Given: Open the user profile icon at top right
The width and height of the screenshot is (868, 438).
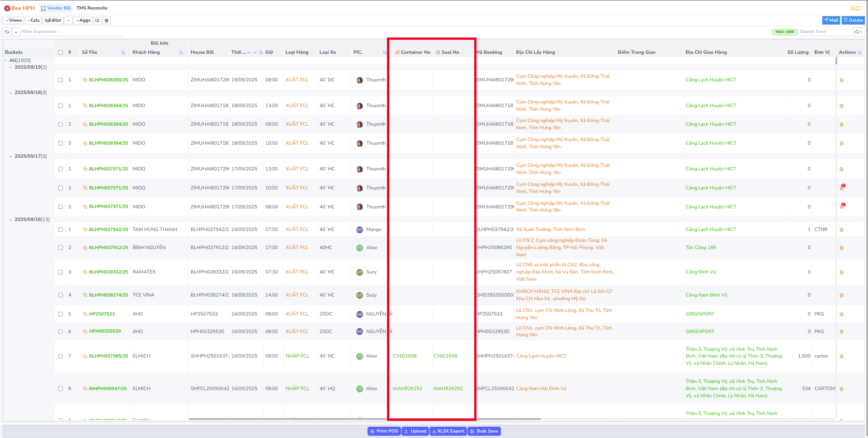Looking at the screenshot, I should tap(852, 8).
